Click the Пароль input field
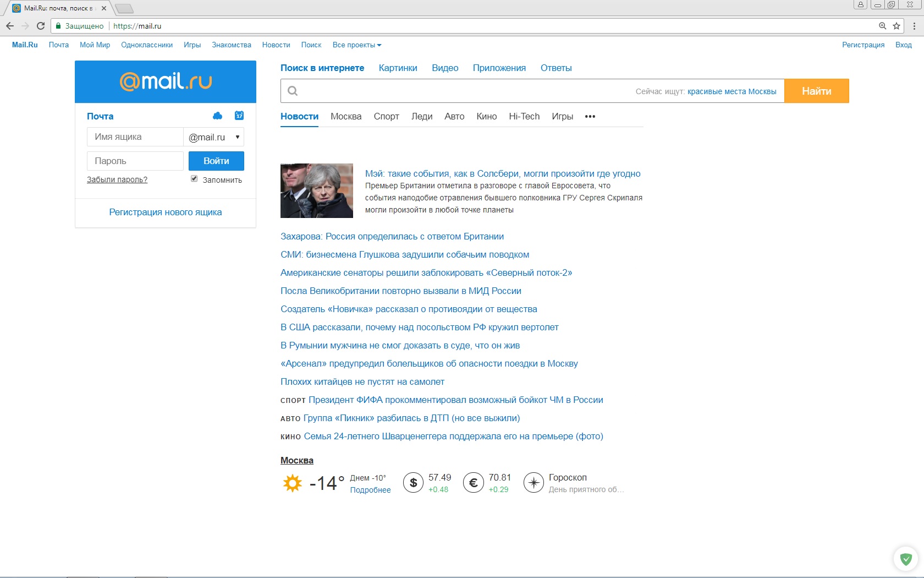 click(135, 161)
